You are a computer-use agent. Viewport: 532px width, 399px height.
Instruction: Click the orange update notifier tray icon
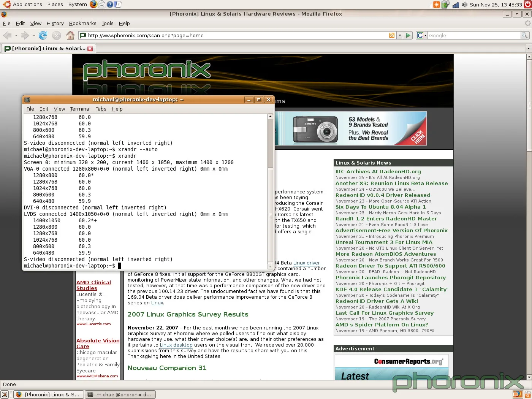437,5
